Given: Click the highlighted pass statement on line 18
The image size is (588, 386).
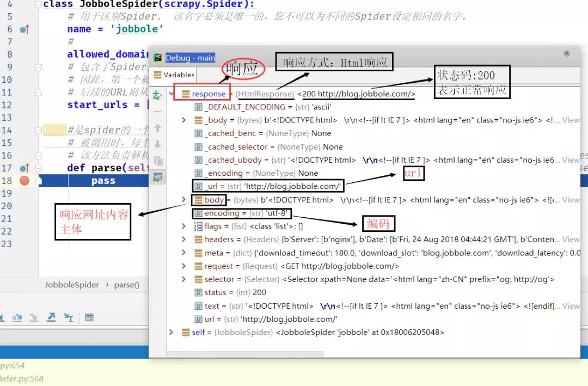Looking at the screenshot, I should [103, 181].
